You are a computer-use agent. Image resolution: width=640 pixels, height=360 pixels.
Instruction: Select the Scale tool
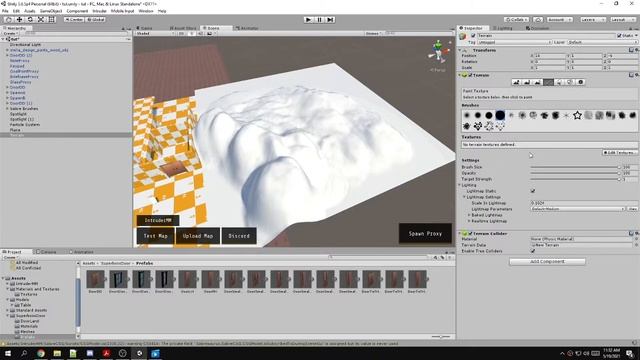click(41, 20)
